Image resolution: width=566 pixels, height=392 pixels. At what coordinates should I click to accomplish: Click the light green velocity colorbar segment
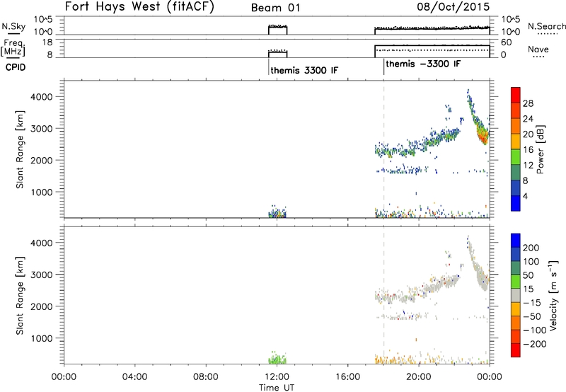[516, 282]
